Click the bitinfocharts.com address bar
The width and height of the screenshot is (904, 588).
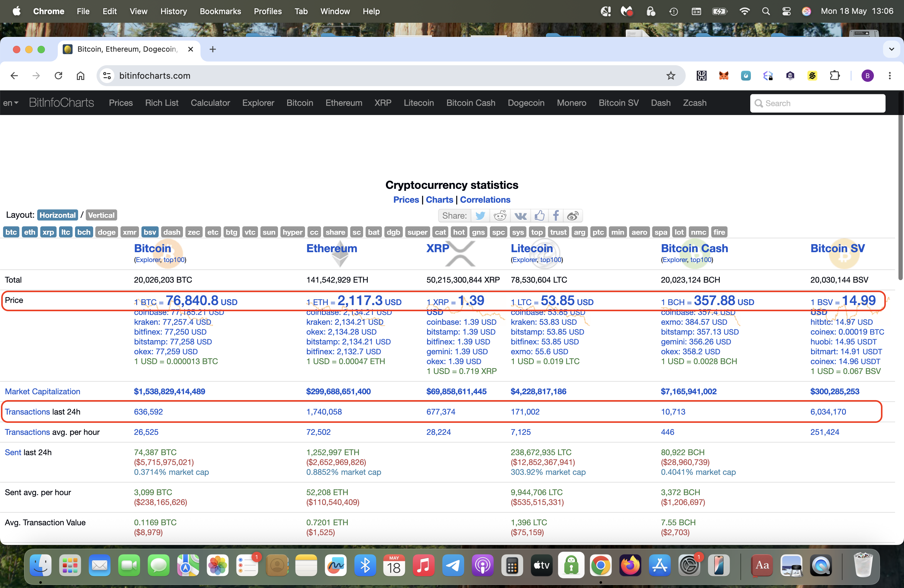(x=391, y=76)
